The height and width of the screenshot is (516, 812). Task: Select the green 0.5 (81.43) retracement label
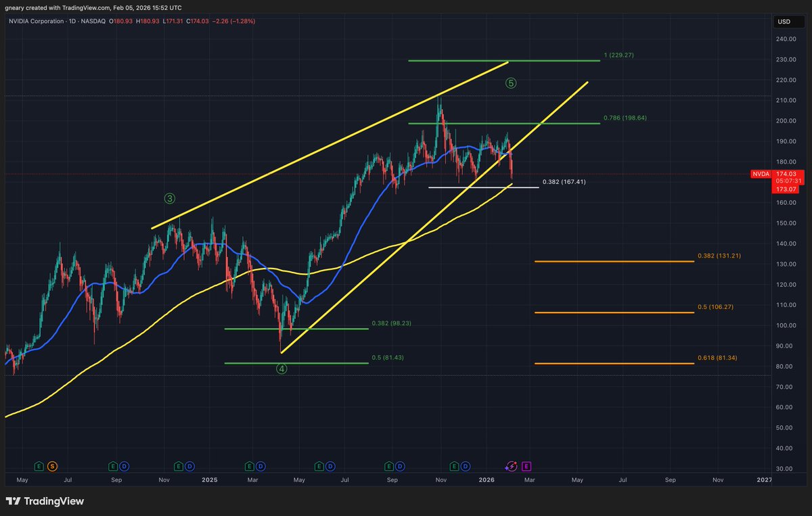click(388, 357)
